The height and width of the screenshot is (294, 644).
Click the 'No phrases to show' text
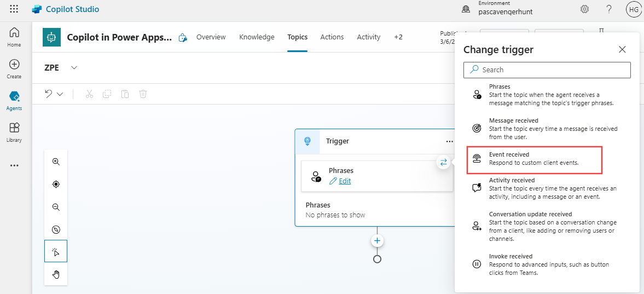point(335,215)
